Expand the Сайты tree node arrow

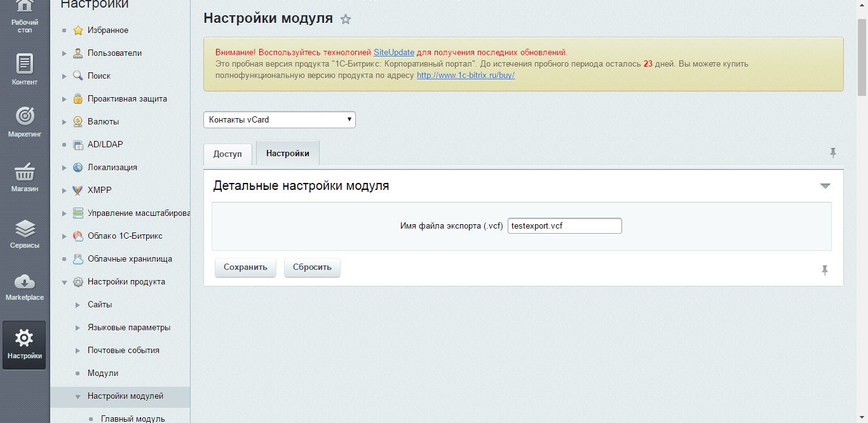(x=78, y=305)
